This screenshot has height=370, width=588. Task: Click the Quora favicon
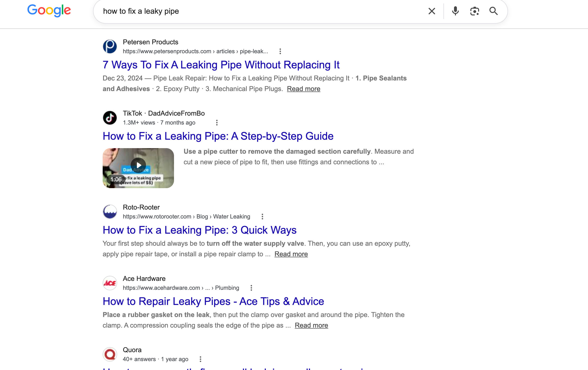point(110,354)
